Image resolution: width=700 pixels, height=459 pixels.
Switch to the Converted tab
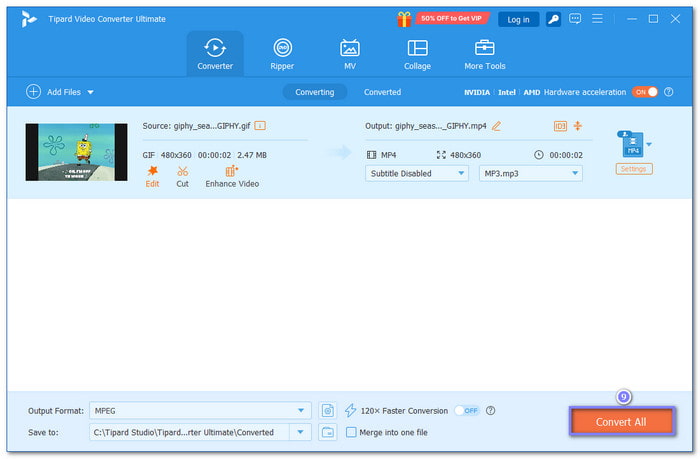tap(382, 92)
